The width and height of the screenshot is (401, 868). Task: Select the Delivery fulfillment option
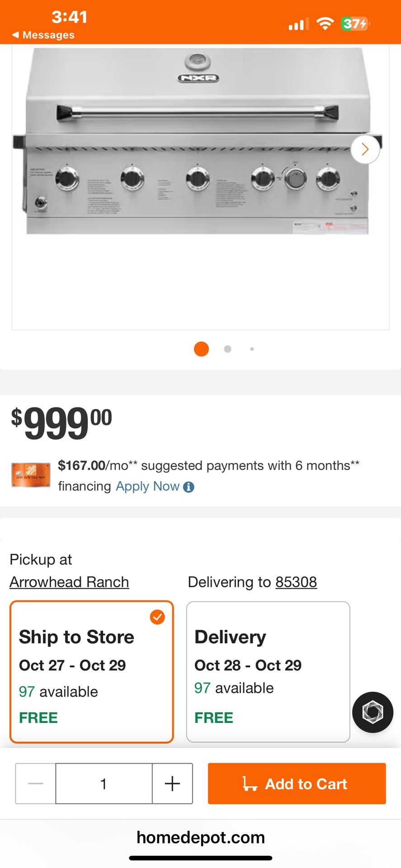pyautogui.click(x=268, y=672)
